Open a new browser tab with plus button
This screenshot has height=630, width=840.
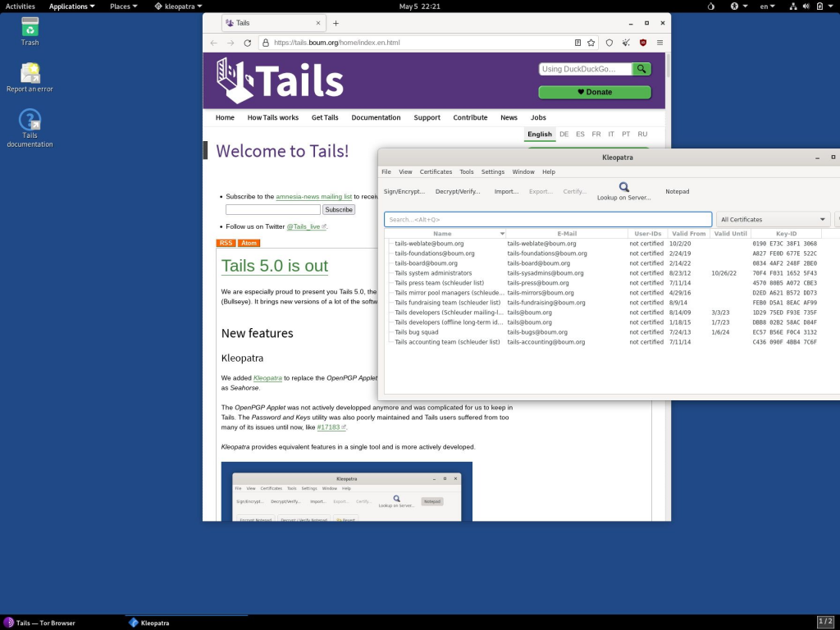click(336, 23)
